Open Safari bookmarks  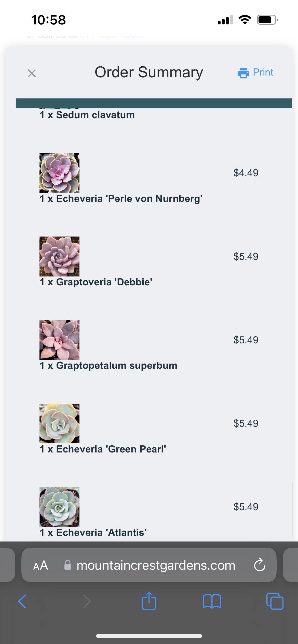(212, 601)
